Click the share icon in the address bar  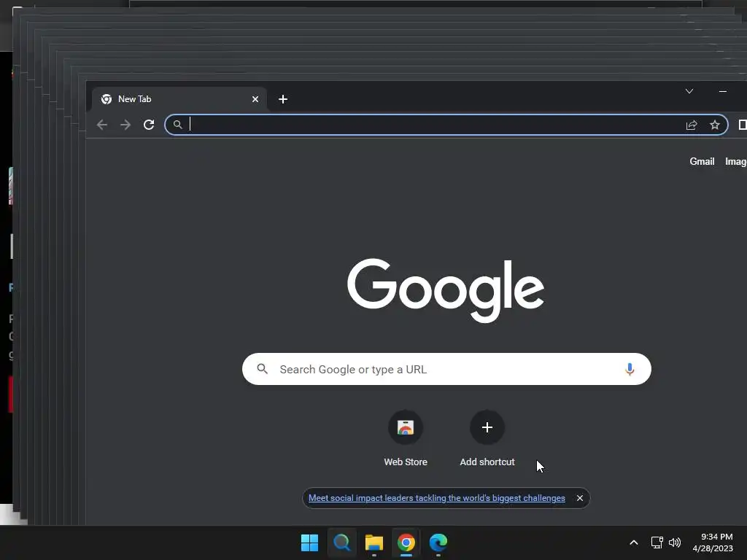coord(692,125)
